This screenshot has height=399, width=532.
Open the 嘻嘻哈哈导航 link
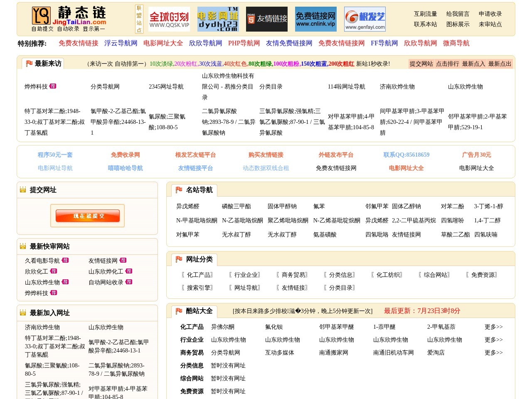click(126, 168)
